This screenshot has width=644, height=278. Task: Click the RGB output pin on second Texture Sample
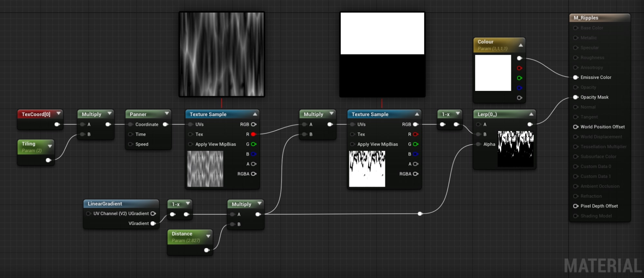tap(416, 124)
